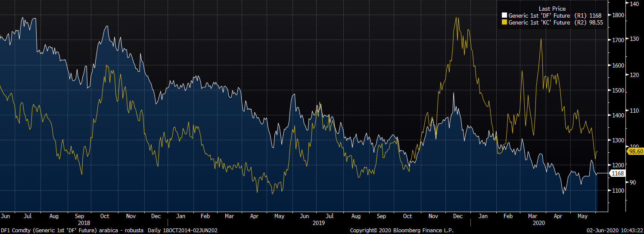Click the Oct month label in the 2018 section
This screenshot has height=234, width=644.
(105, 216)
